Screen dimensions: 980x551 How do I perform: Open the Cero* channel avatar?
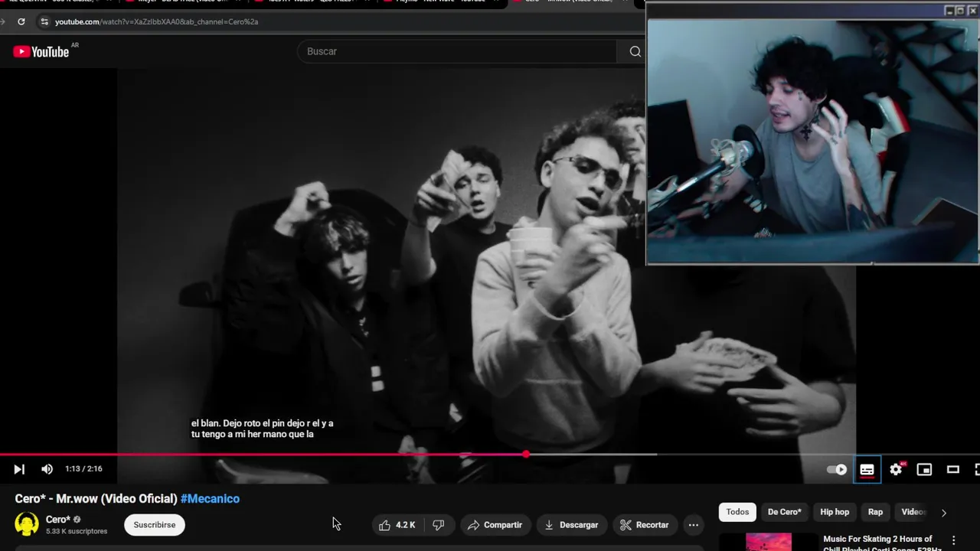pyautogui.click(x=27, y=524)
